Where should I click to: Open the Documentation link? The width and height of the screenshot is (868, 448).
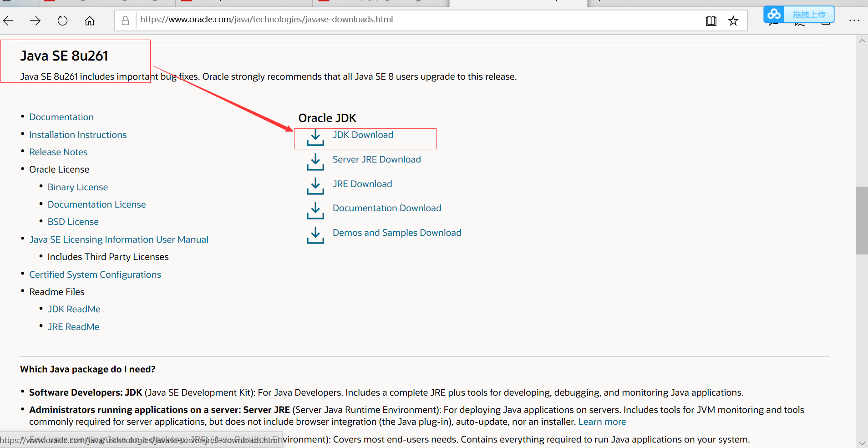pyautogui.click(x=61, y=117)
